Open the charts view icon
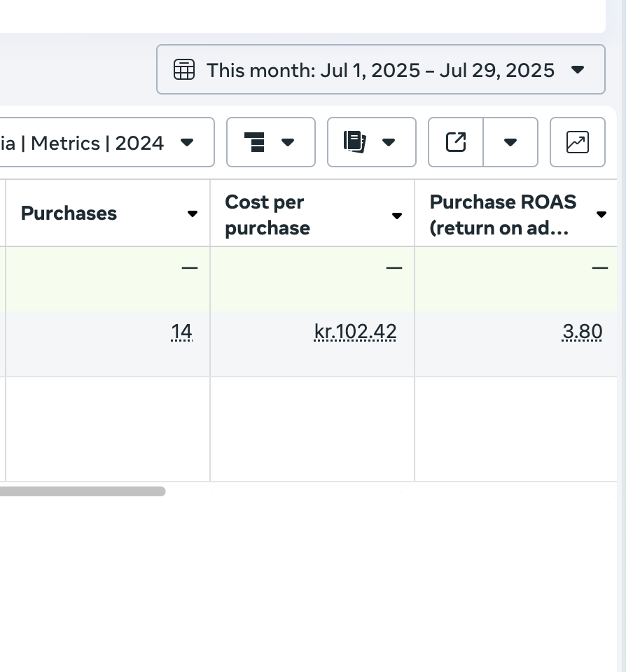626x672 pixels. click(x=577, y=142)
